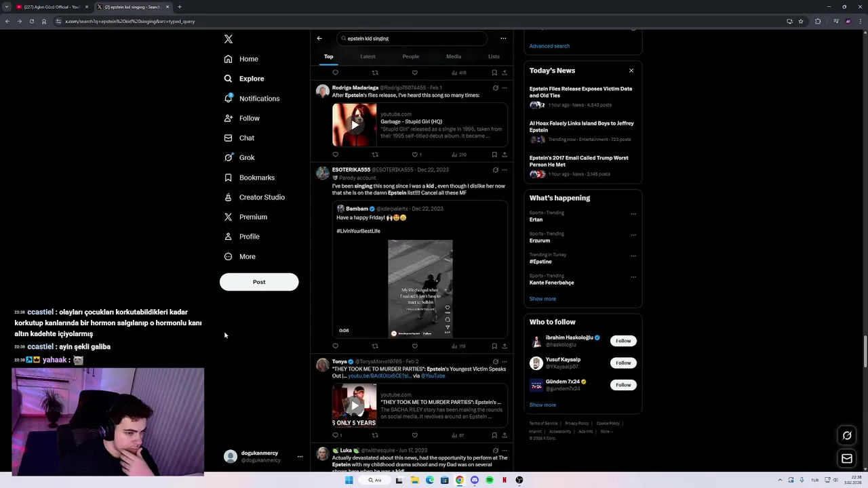Open Chrome extensions puzzle icon
This screenshot has width=868, height=488.
[818, 21]
